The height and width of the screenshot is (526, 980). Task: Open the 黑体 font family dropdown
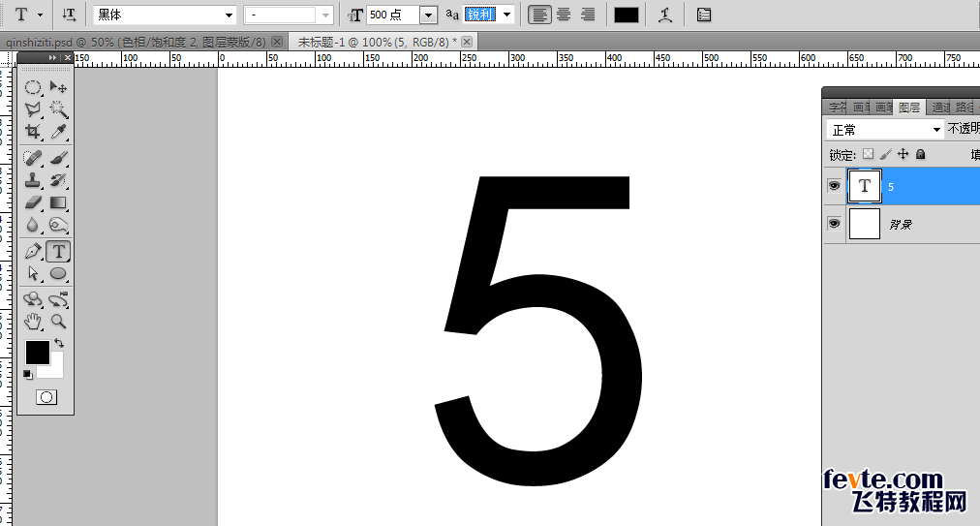coord(165,15)
